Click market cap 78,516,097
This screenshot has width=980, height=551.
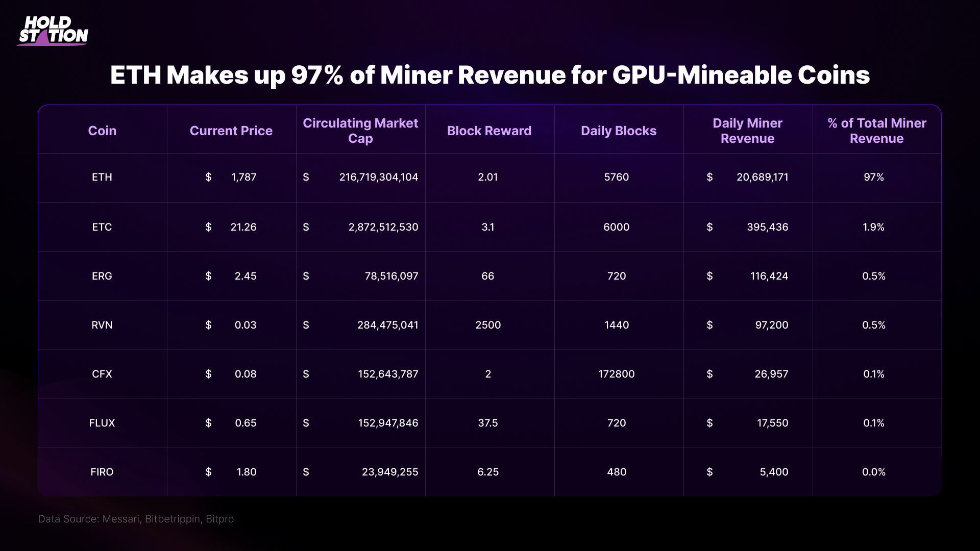pos(391,276)
